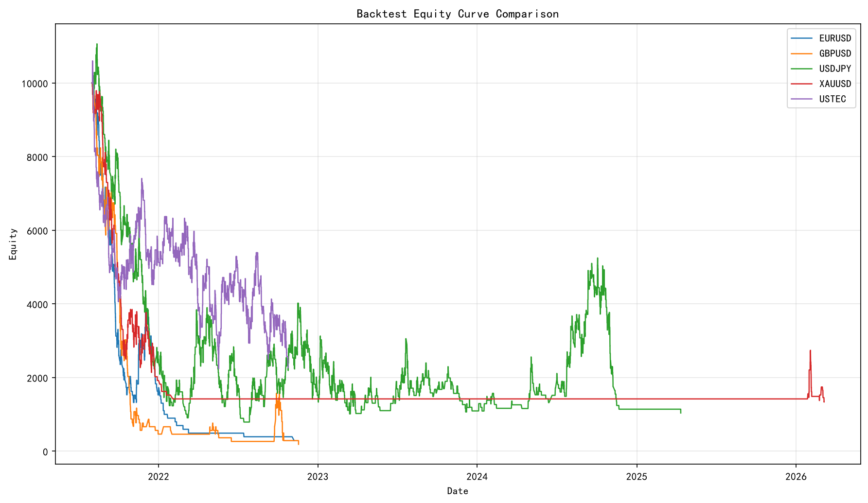
Task: Select EURUSD legend label
Action: pos(835,38)
